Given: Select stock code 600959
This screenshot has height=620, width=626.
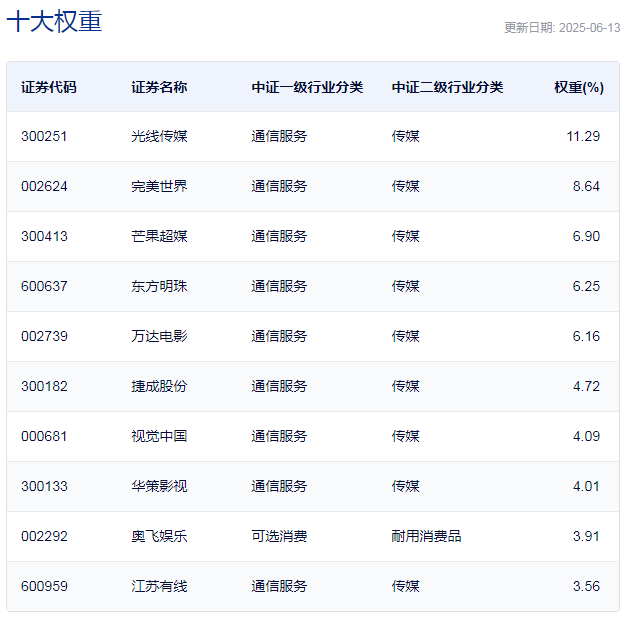Looking at the screenshot, I should coord(44,586).
